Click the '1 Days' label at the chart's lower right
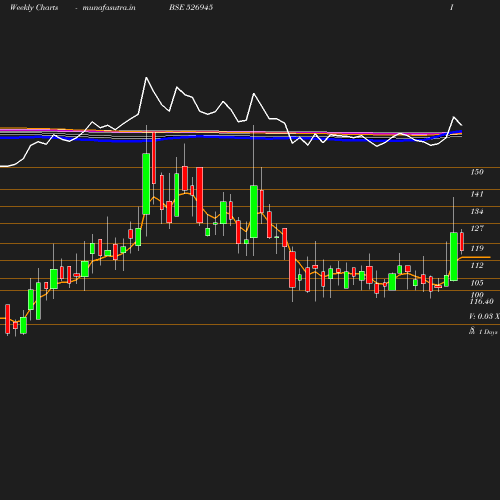Viewport: 500px width, 500px height. coord(488,332)
